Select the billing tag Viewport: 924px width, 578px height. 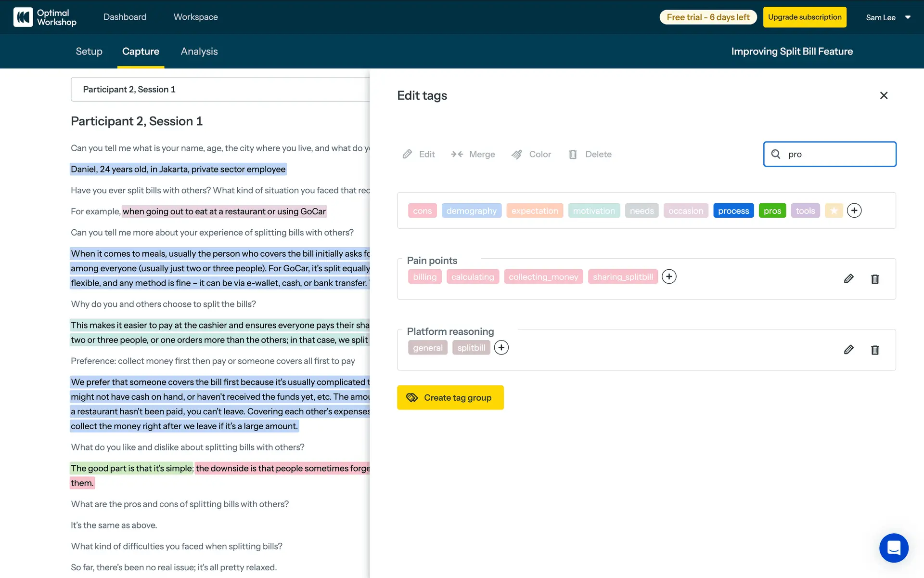click(424, 277)
